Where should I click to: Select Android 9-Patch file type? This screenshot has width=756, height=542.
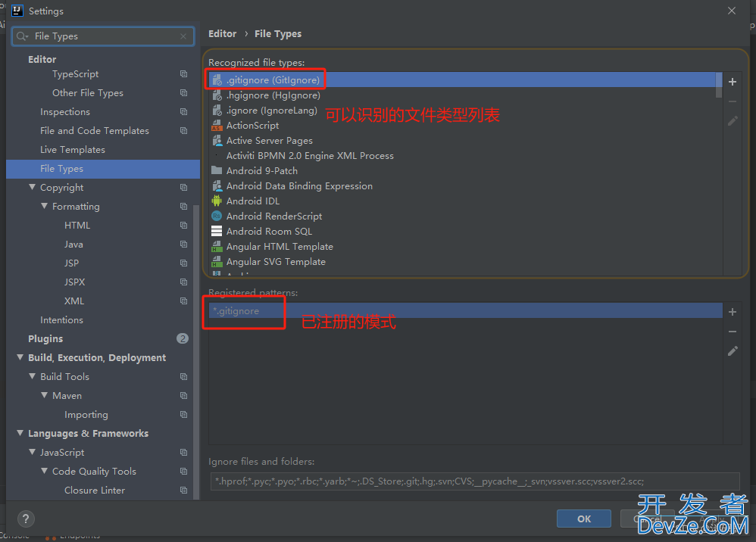(463, 171)
